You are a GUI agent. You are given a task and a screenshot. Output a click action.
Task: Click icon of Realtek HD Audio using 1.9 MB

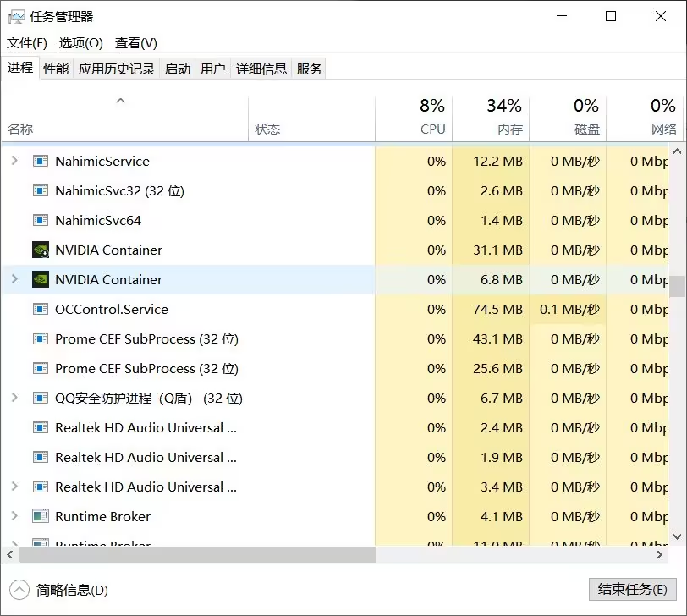[x=41, y=458]
